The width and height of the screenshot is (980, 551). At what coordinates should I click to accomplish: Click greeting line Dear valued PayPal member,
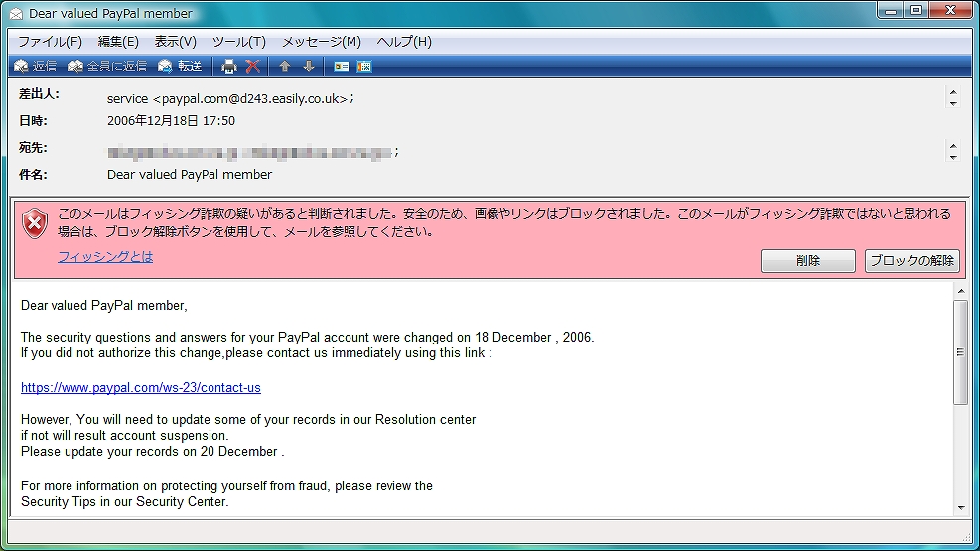click(103, 306)
